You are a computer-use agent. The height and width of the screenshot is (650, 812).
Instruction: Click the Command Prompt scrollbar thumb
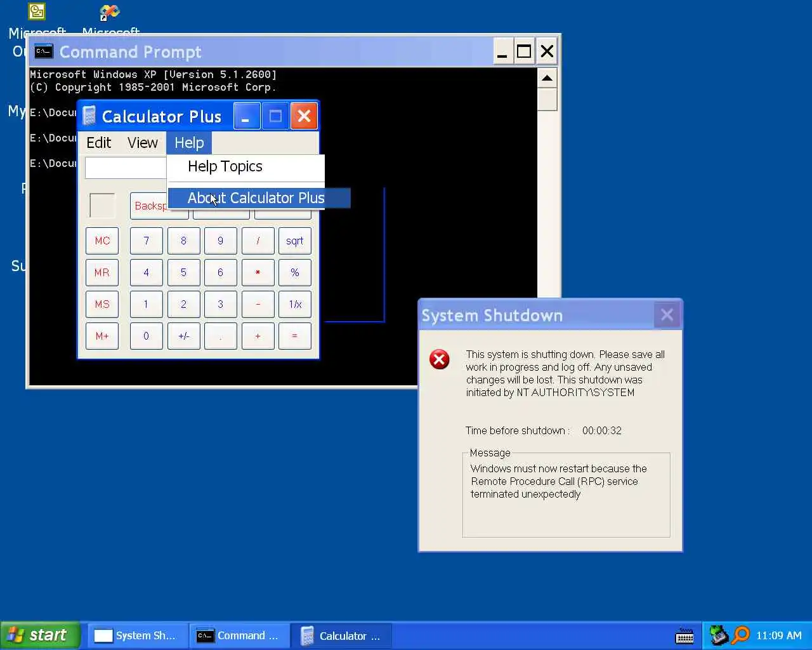(547, 100)
